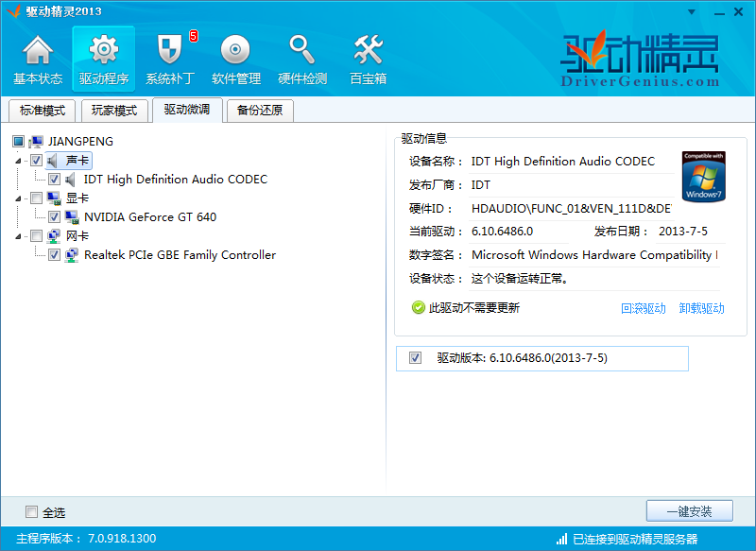Screen dimensions: 756x551
Task: Click the Compatible with Windows 7 badge
Action: point(703,177)
